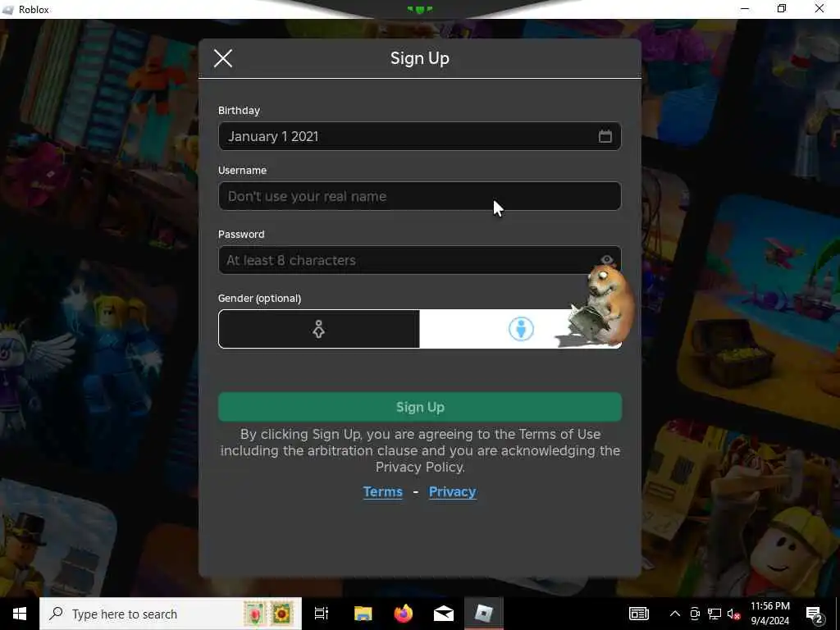Click the Password input field

pyautogui.click(x=419, y=260)
